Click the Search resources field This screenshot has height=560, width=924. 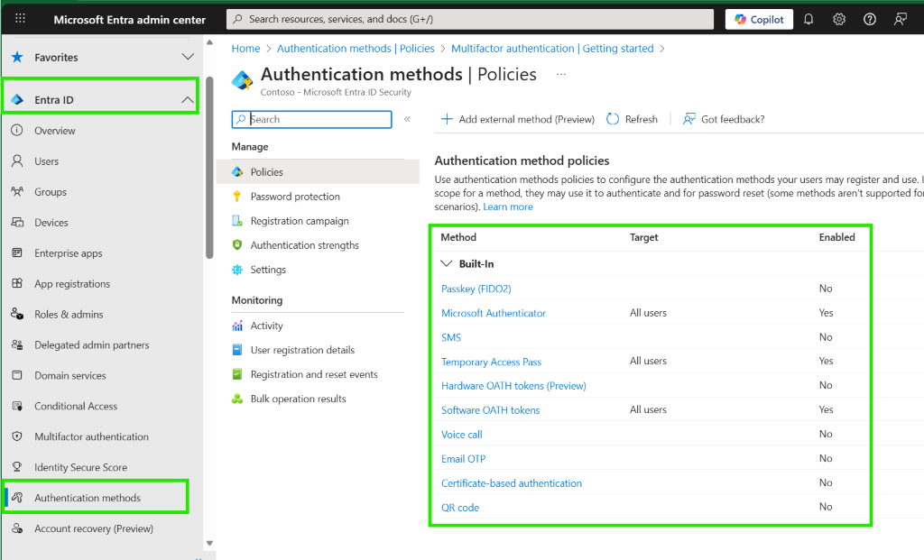point(469,18)
